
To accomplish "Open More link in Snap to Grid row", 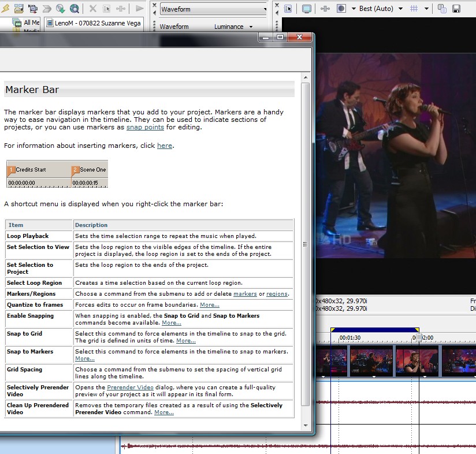I will pos(186,341).
